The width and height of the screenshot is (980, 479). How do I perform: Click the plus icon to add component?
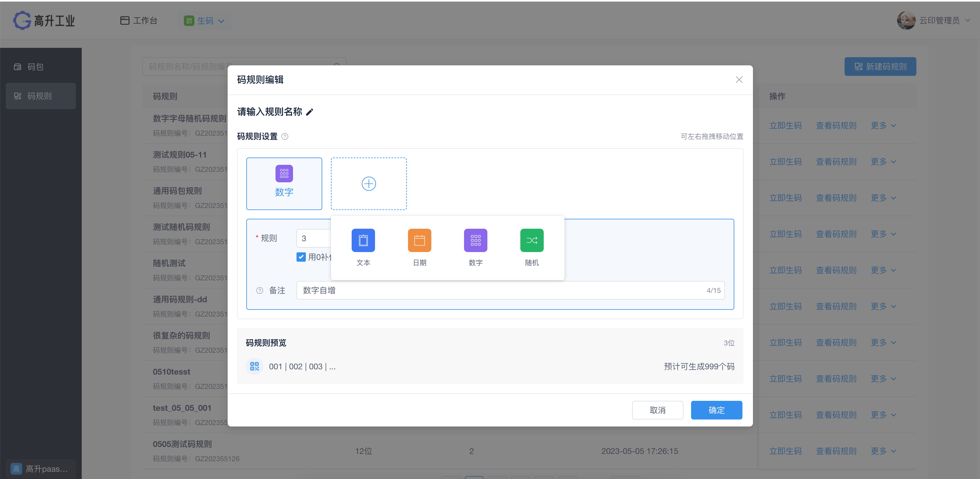coord(369,183)
